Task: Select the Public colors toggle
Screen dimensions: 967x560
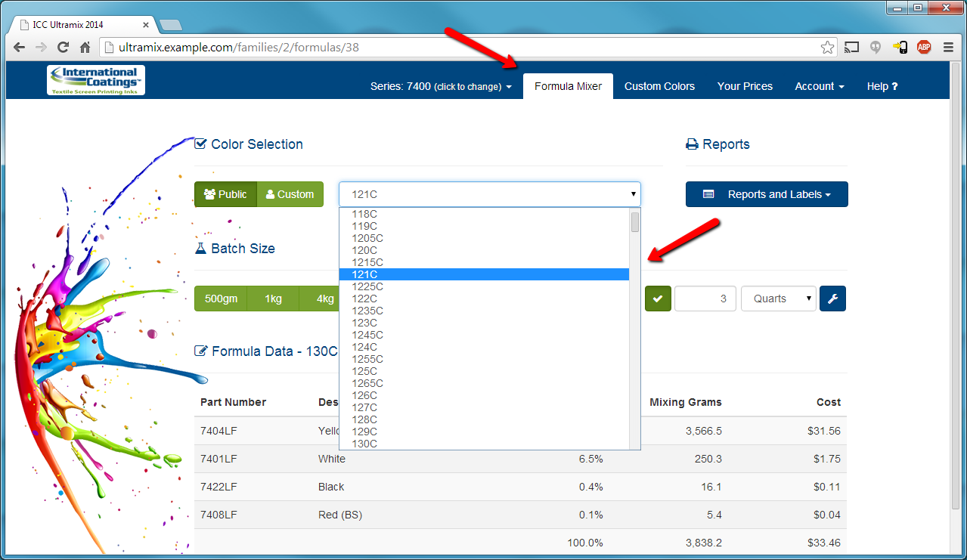Action: (x=225, y=194)
